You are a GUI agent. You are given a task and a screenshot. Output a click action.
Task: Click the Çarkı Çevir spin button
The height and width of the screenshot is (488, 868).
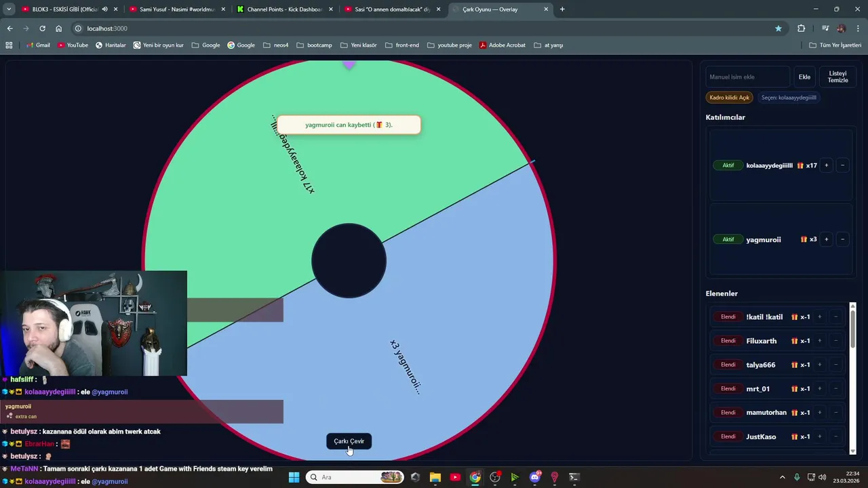pyautogui.click(x=349, y=441)
